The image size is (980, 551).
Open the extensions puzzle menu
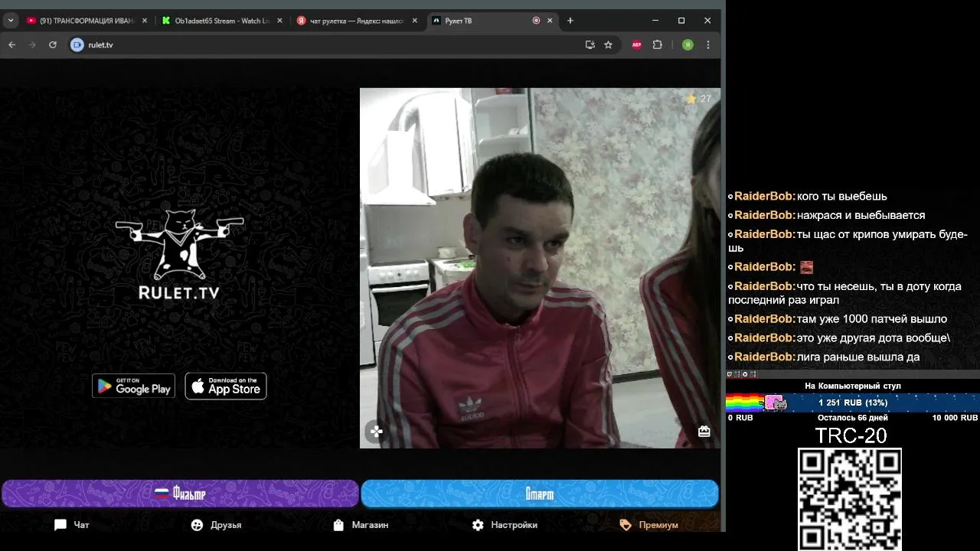[657, 45]
